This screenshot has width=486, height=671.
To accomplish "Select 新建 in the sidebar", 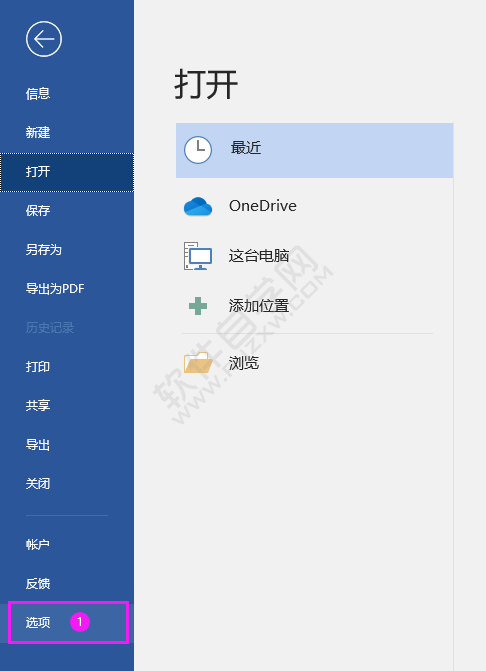I will 67,133.
